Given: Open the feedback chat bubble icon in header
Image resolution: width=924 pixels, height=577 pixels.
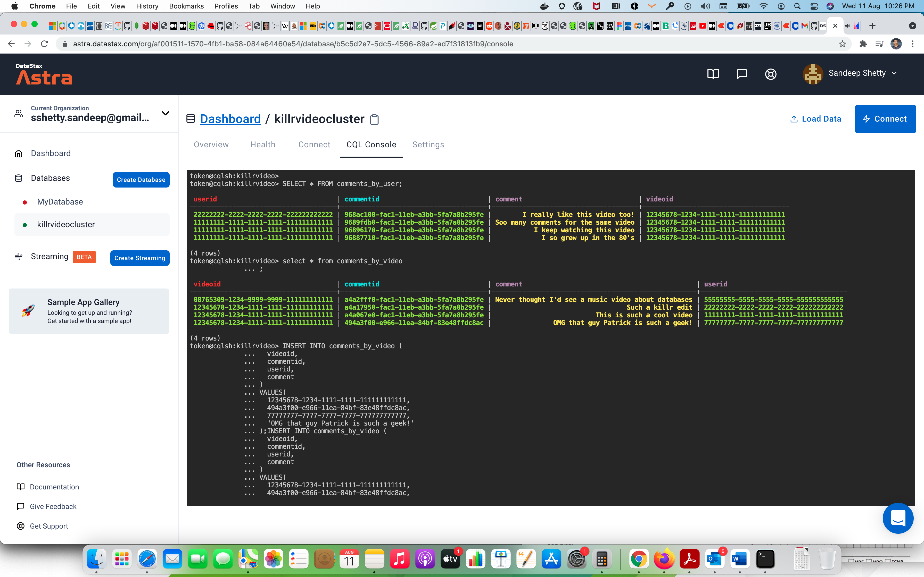Looking at the screenshot, I should click(x=741, y=74).
